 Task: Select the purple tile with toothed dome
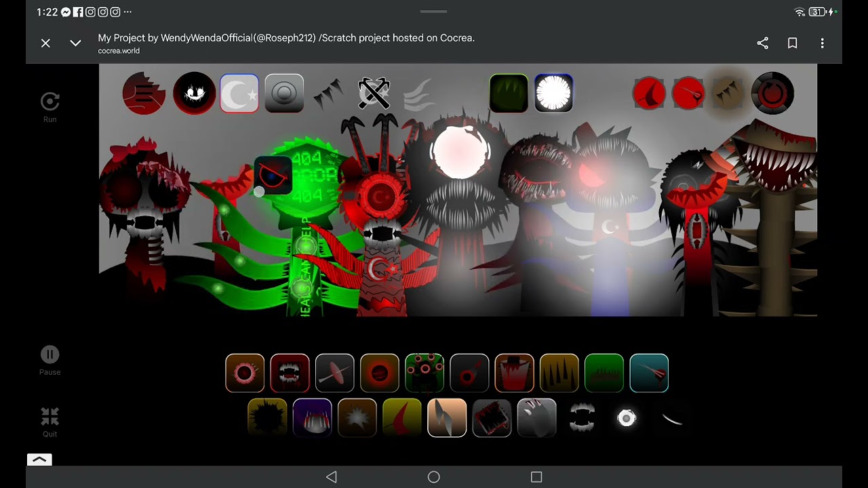coord(312,418)
